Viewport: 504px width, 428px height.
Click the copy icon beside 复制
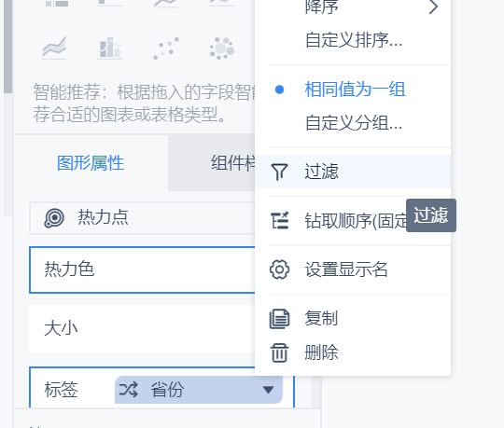[279, 319]
